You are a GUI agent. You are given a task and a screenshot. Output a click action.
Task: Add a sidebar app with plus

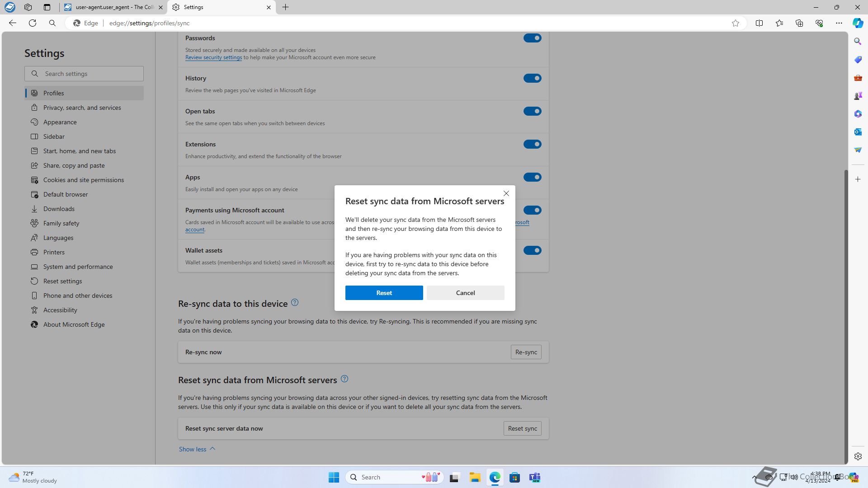pos(858,179)
